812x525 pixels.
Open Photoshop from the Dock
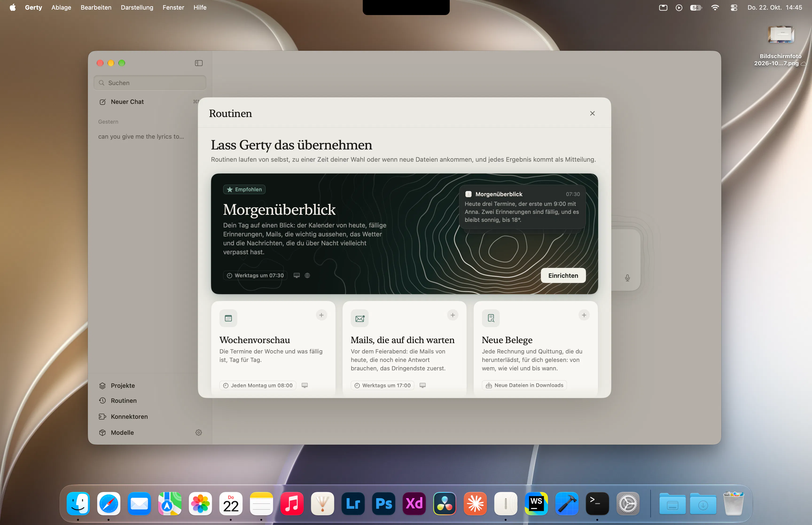[x=384, y=503]
